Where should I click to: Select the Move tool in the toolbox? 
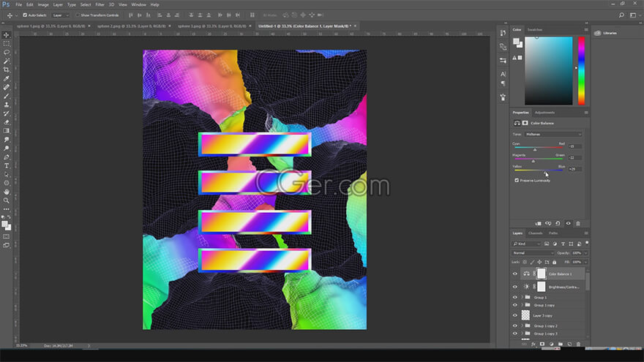tap(6, 35)
